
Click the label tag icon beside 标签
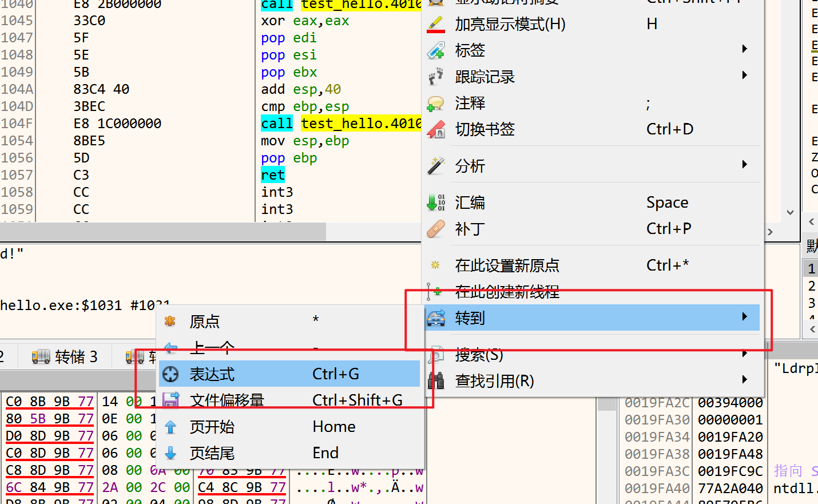[x=434, y=50]
